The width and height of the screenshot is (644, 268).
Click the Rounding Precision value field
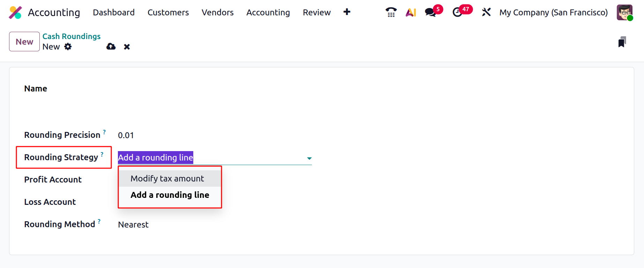pyautogui.click(x=215, y=135)
